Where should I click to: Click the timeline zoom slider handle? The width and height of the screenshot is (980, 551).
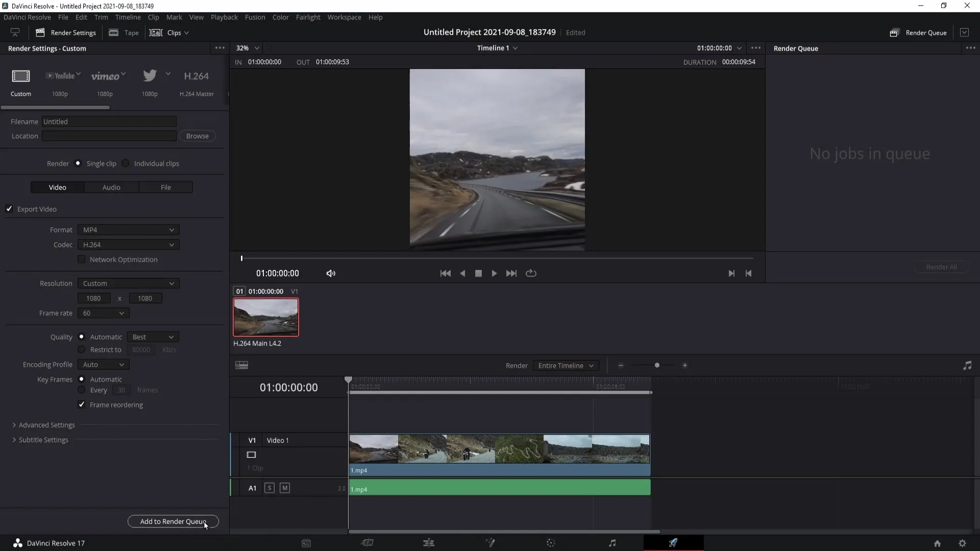tap(657, 365)
